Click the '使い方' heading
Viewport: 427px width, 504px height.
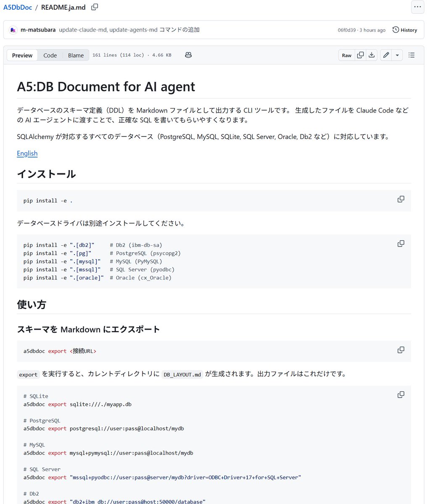pos(32,304)
